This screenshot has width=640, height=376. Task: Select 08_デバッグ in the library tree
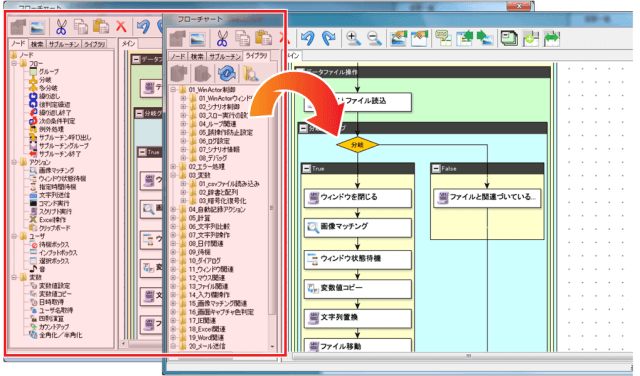coord(213,158)
